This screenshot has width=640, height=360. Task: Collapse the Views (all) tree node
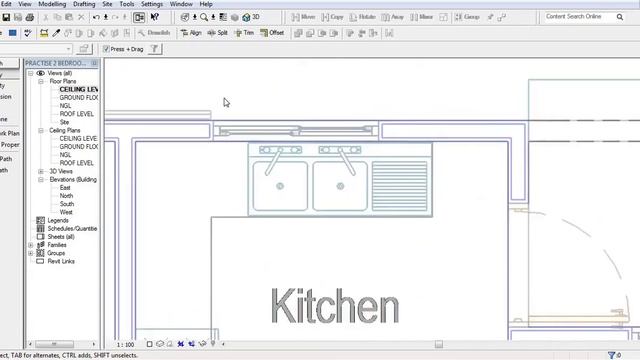[31, 73]
